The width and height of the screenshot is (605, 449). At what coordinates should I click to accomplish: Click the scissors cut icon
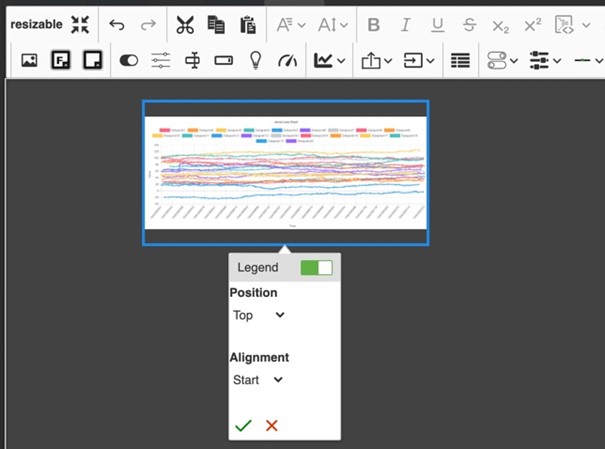(184, 25)
